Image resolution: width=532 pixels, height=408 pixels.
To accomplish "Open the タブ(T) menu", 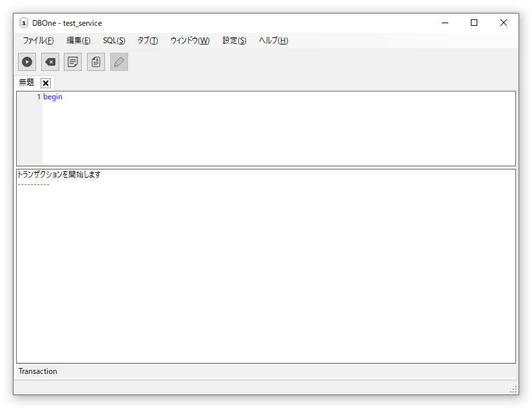I will coord(147,41).
